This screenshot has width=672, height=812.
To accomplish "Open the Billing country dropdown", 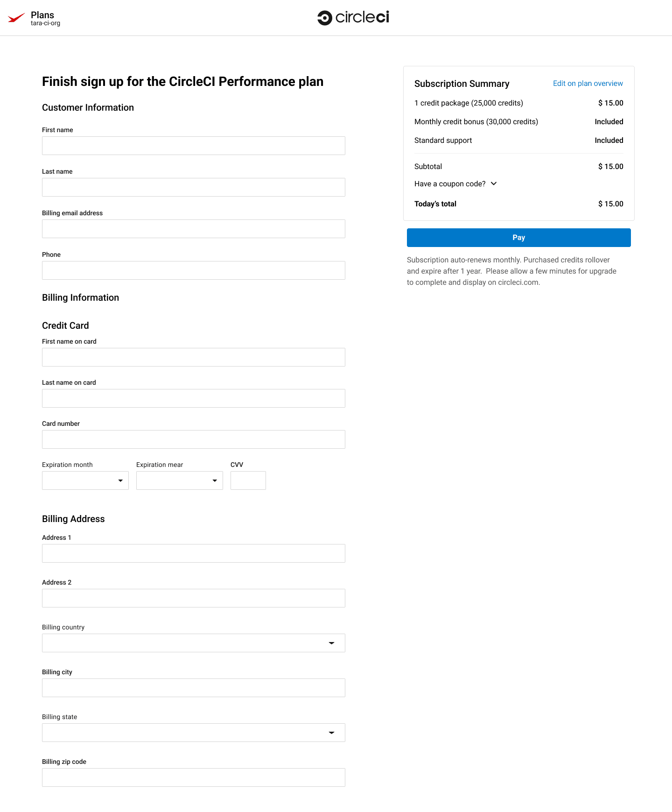I will point(194,643).
